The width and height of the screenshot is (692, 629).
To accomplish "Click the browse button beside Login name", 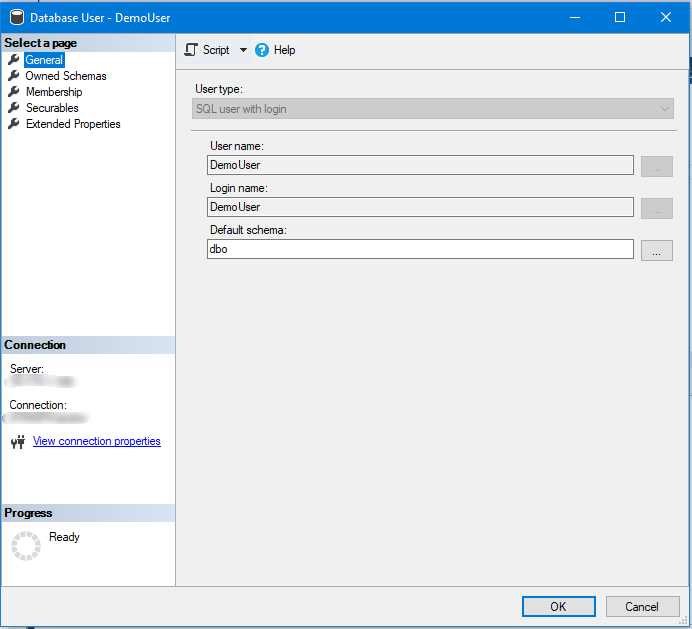I will pos(657,208).
